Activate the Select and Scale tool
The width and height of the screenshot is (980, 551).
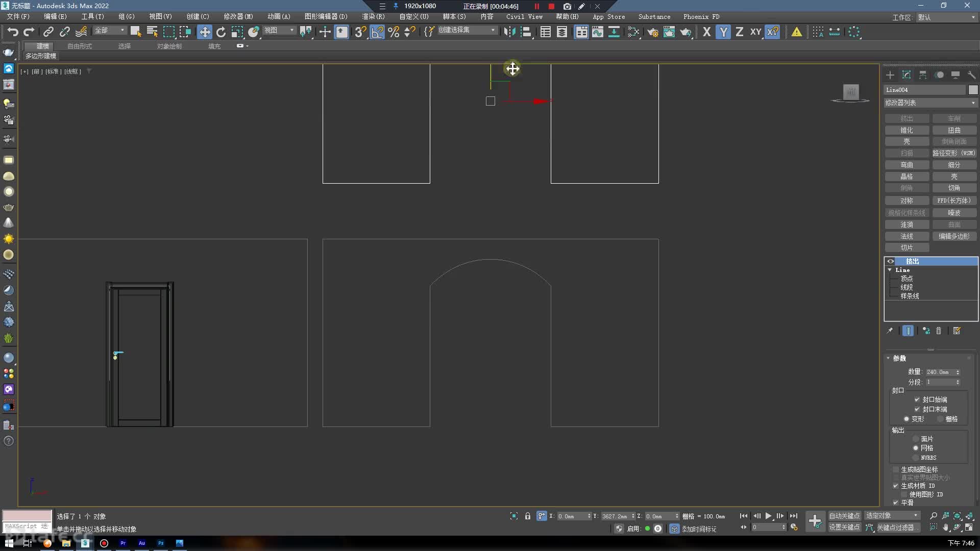click(237, 32)
